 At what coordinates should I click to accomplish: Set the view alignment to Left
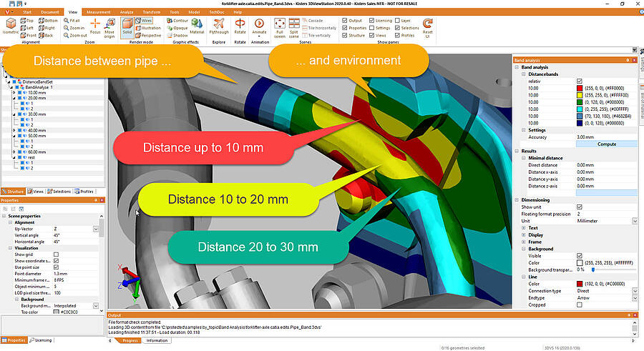click(27, 28)
